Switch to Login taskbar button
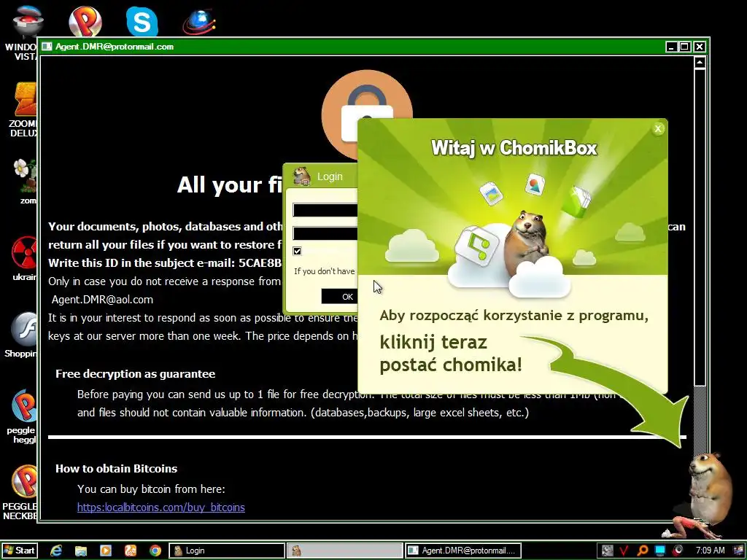 227,551
